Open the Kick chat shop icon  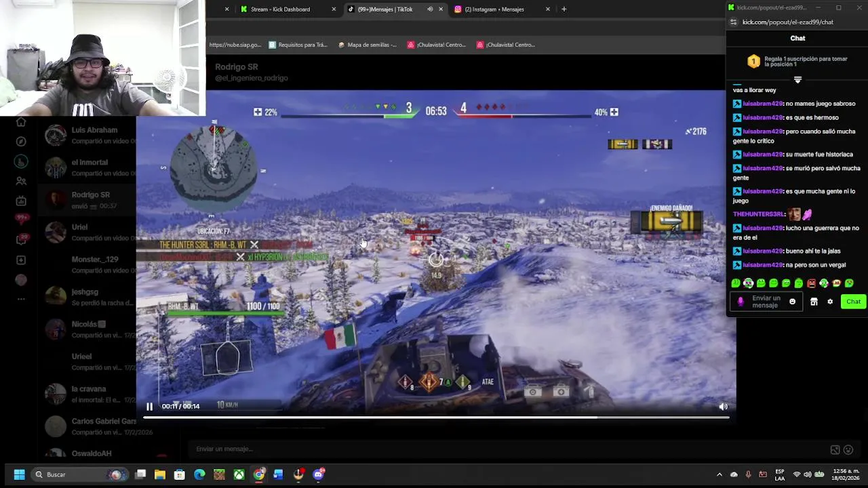(x=814, y=302)
